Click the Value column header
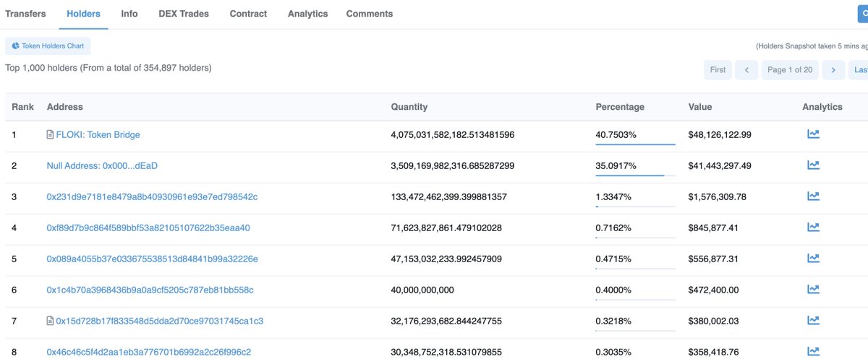 coord(700,107)
